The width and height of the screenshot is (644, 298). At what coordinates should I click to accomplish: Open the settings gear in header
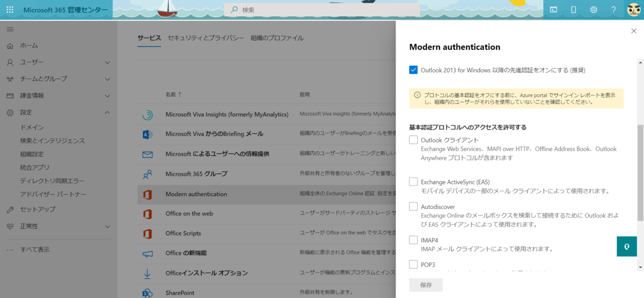(x=594, y=10)
